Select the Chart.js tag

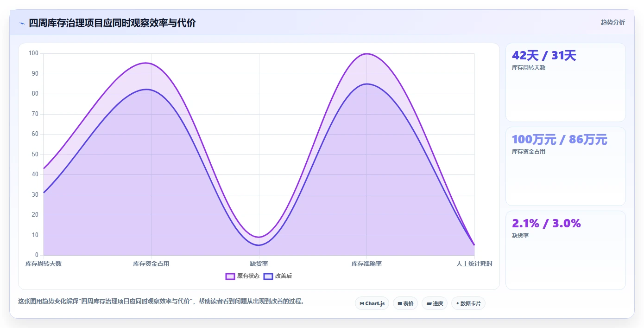[x=372, y=303]
